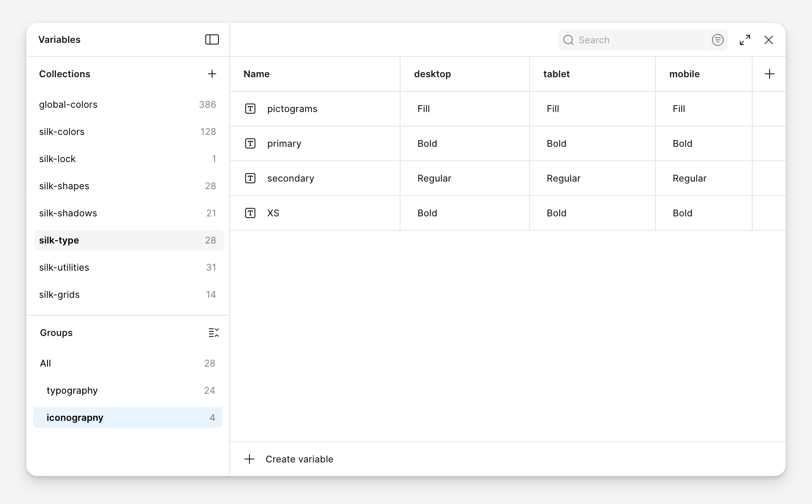Click inside the Search input field
The height and width of the screenshot is (504, 812).
(628, 39)
